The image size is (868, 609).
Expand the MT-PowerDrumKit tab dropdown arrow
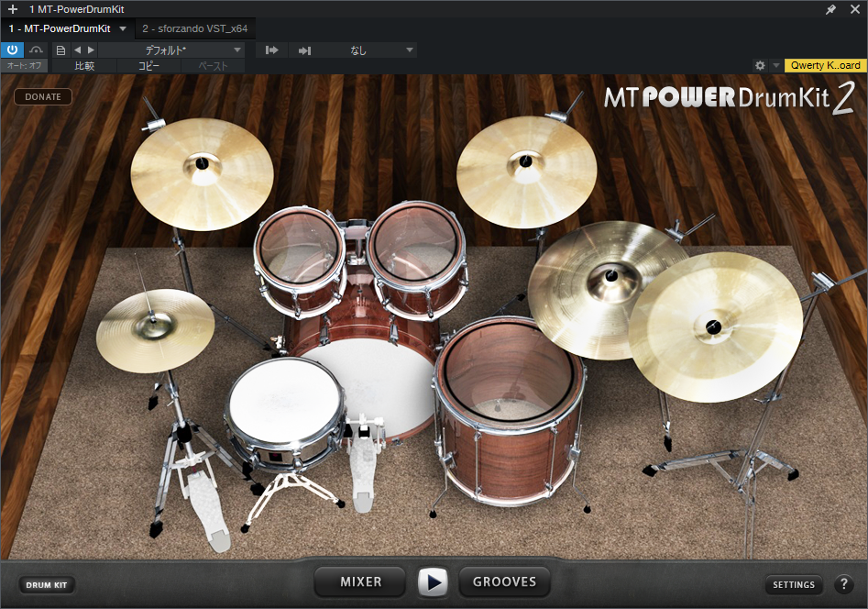123,28
